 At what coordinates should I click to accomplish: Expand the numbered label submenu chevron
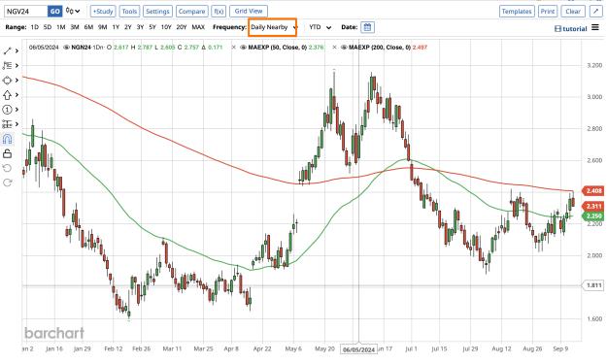[17, 110]
